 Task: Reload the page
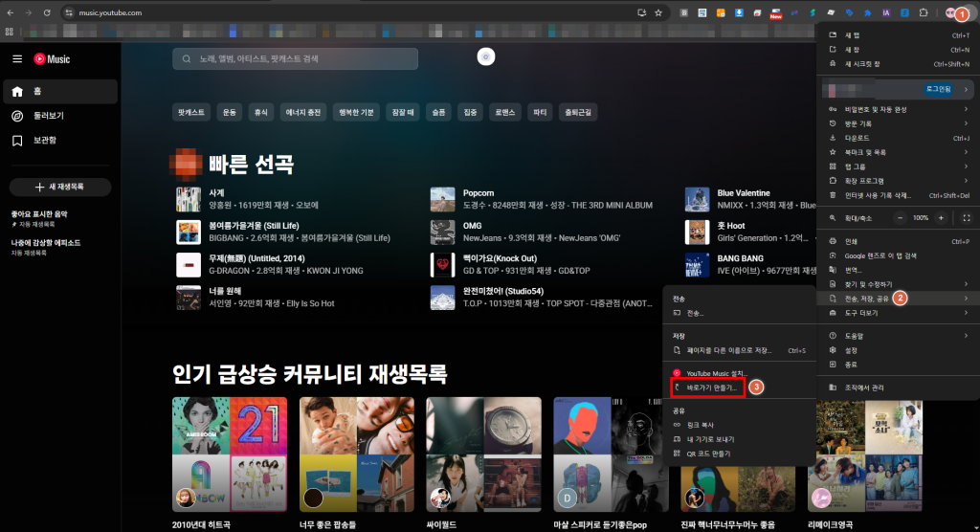[x=47, y=12]
